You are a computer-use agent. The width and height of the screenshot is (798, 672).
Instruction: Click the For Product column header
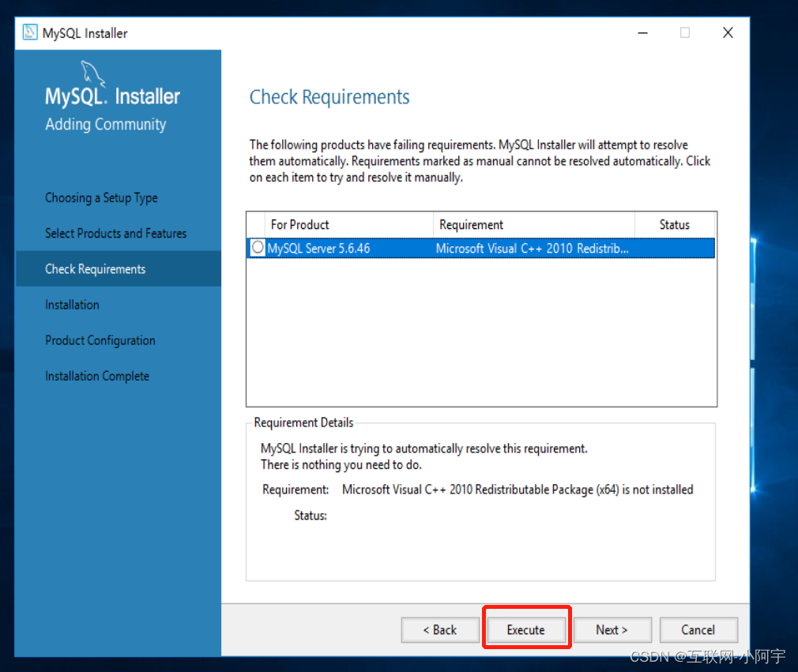(300, 224)
